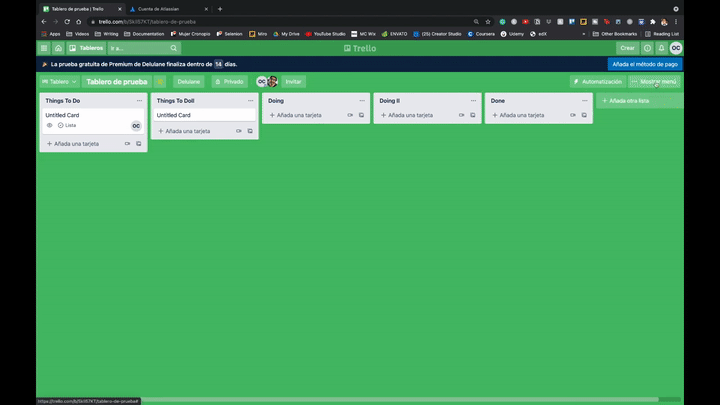Viewport: 720px width, 405px height.
Task: Click the Crear button
Action: tap(627, 48)
